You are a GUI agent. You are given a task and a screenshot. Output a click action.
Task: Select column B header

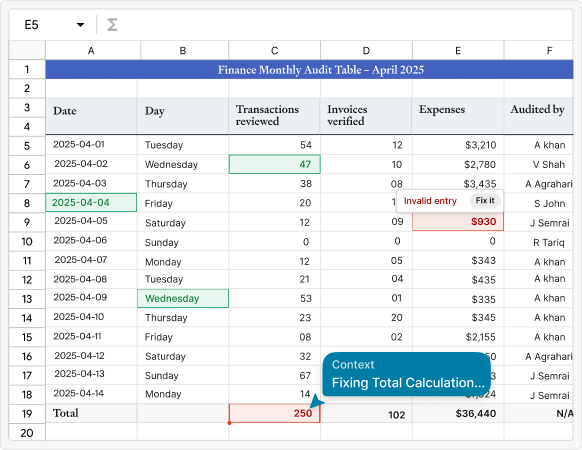[183, 50]
